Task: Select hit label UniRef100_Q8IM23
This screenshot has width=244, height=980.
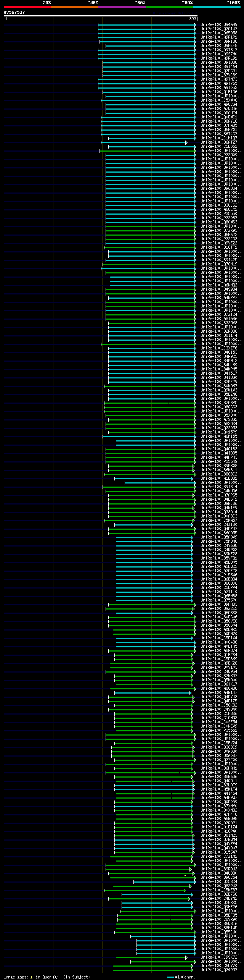Action: 219,835
